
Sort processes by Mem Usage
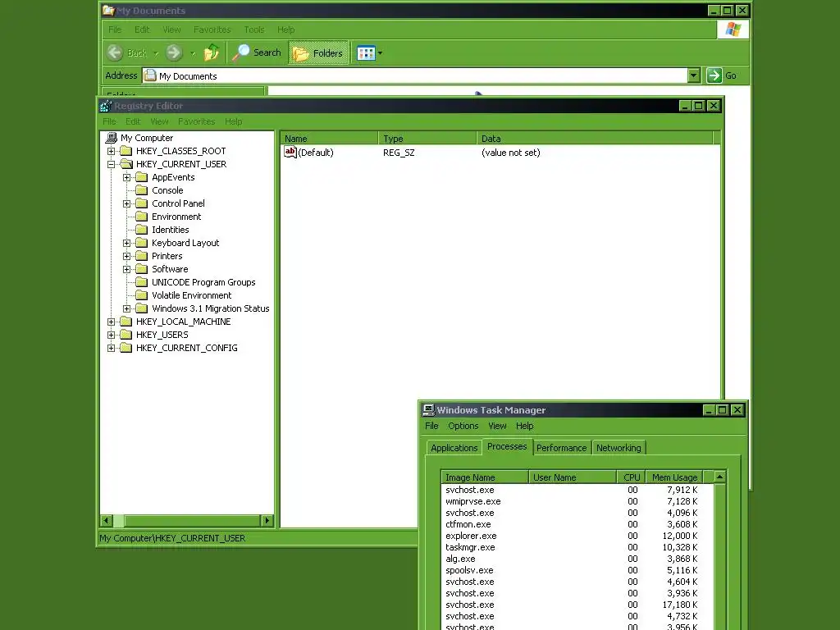674,477
